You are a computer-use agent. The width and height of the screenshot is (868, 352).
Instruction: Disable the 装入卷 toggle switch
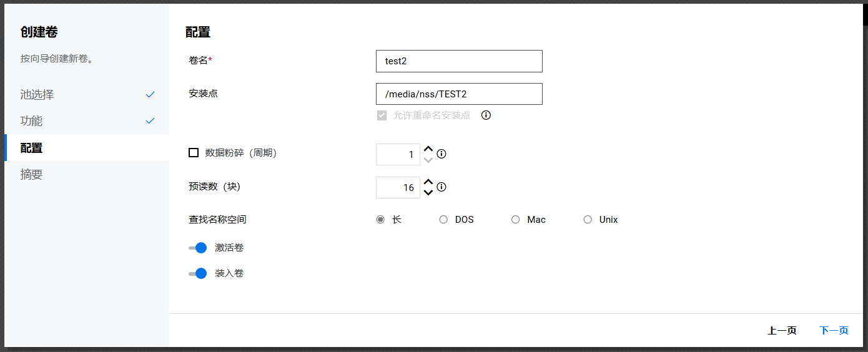click(x=198, y=273)
